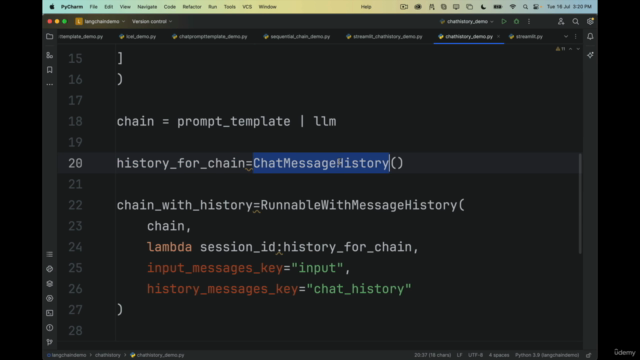Run chathistory_demo configuration
640x360 pixels.
tap(504, 21)
